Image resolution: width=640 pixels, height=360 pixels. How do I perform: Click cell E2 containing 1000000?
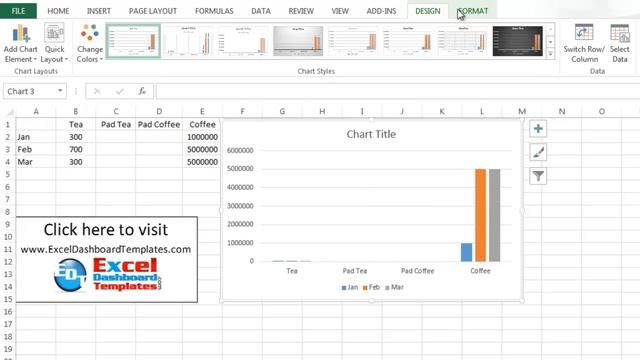[x=202, y=137]
